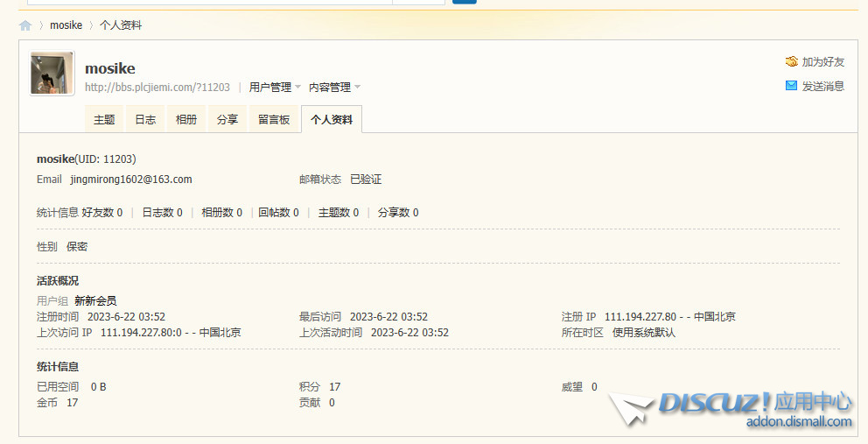This screenshot has width=868, height=444.
Task: Open the 主题数 0 statistic link
Action: pos(338,213)
